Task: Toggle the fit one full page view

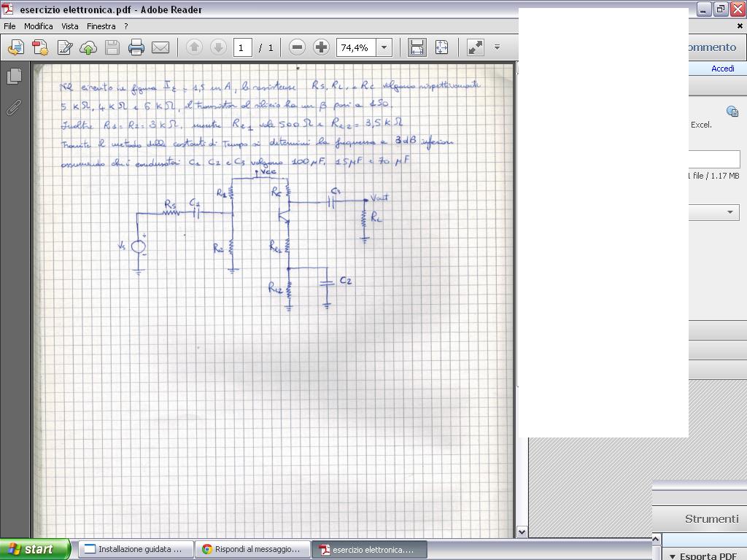Action: (x=441, y=48)
